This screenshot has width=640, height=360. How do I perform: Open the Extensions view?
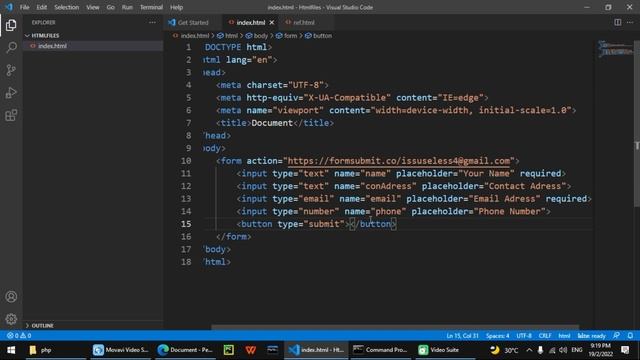[11, 115]
